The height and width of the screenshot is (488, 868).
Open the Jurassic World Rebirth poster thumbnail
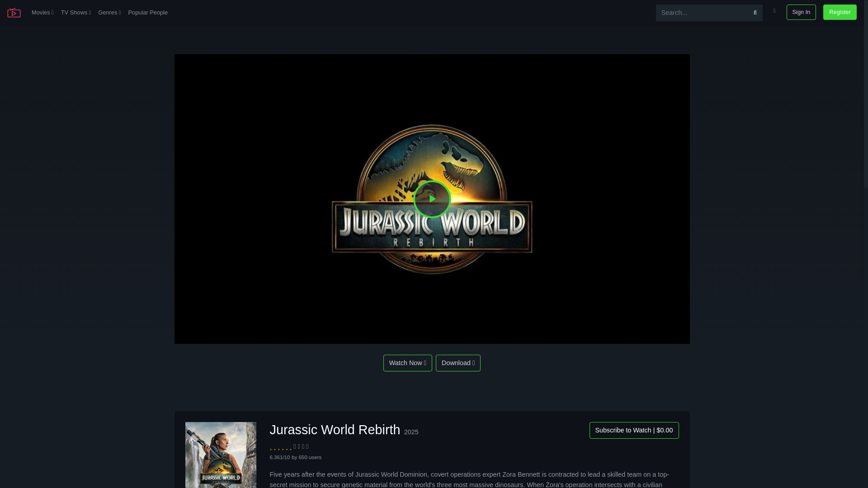pyautogui.click(x=221, y=455)
